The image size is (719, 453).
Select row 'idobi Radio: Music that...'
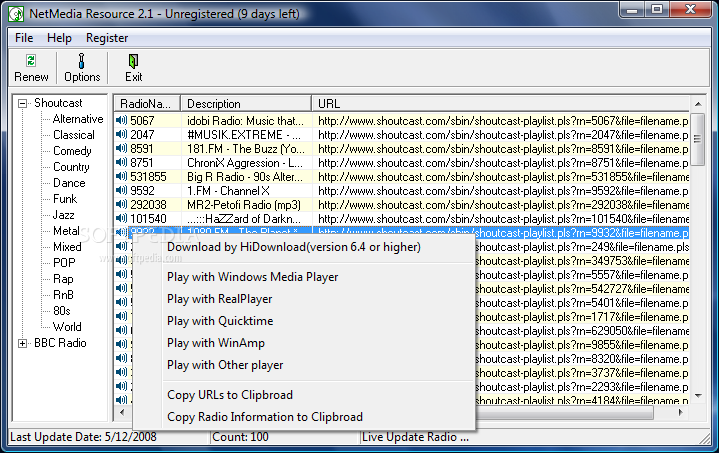[401, 121]
